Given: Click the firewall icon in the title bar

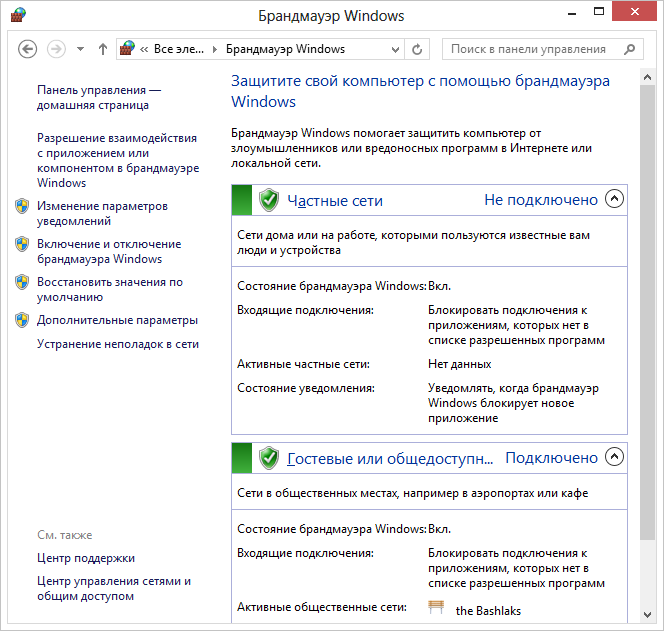Looking at the screenshot, I should pyautogui.click(x=18, y=15).
